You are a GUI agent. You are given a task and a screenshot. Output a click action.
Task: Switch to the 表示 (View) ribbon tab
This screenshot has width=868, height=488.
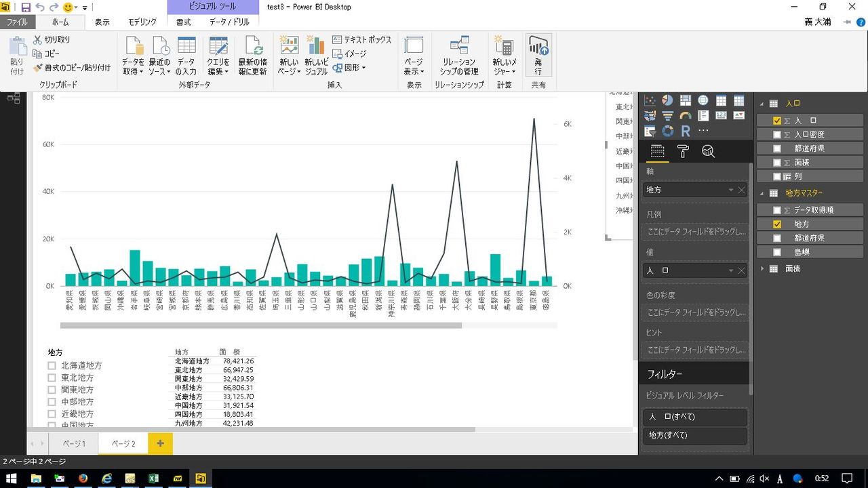102,22
